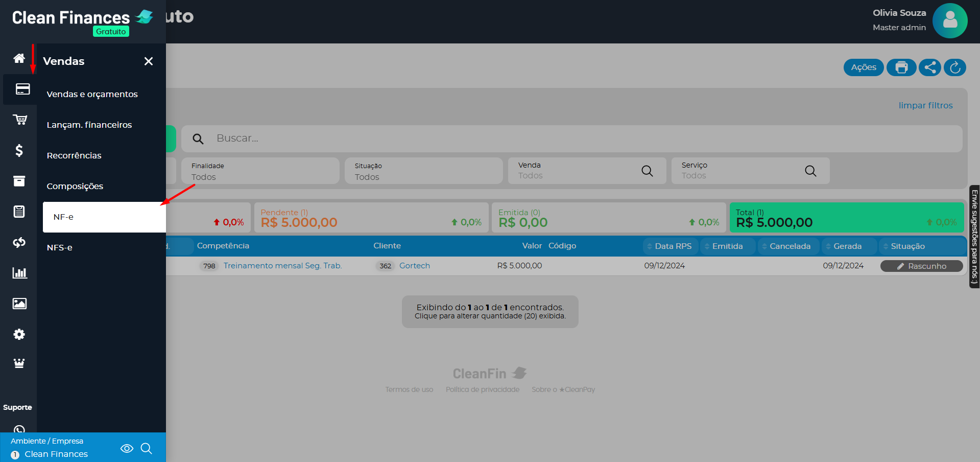Open the shopping cart sidebar icon
This screenshot has width=980, height=462.
tap(19, 120)
